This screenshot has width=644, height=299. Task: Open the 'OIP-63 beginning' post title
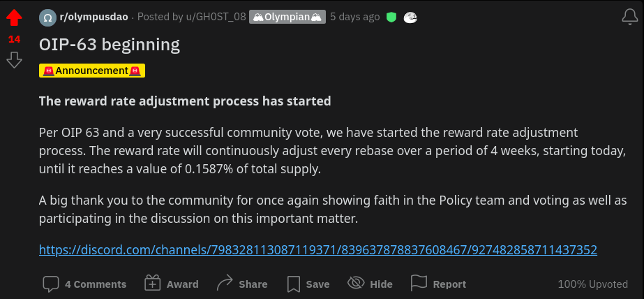click(x=110, y=45)
